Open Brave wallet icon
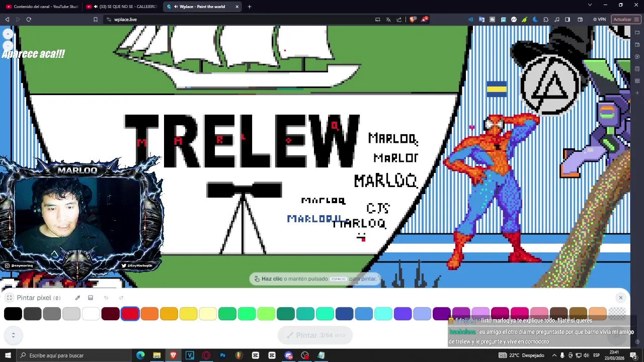This screenshot has width=644, height=362. pyautogui.click(x=580, y=20)
